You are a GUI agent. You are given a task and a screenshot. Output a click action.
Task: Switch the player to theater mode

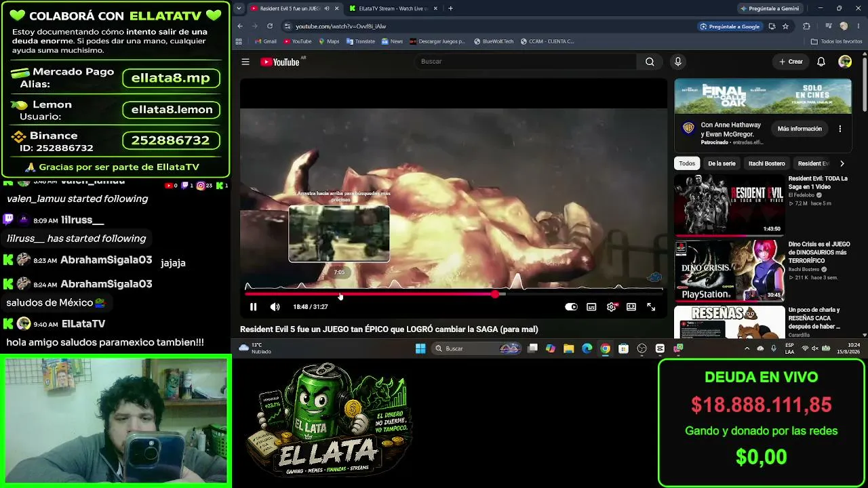631,307
